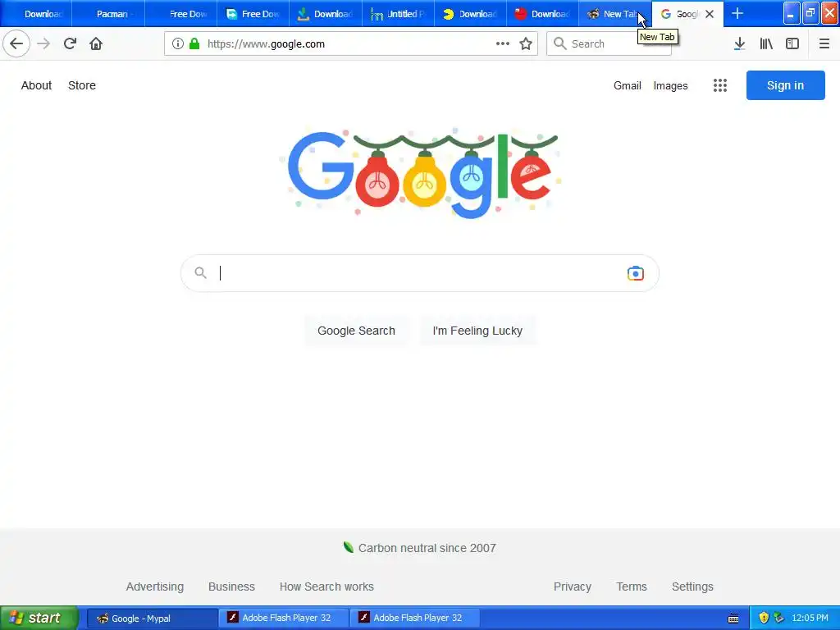Open the About link

coord(36,85)
